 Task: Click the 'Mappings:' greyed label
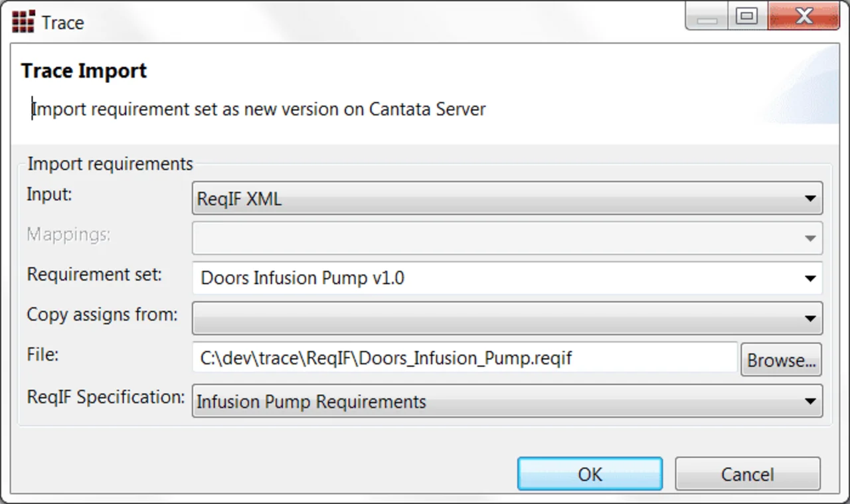tap(68, 234)
